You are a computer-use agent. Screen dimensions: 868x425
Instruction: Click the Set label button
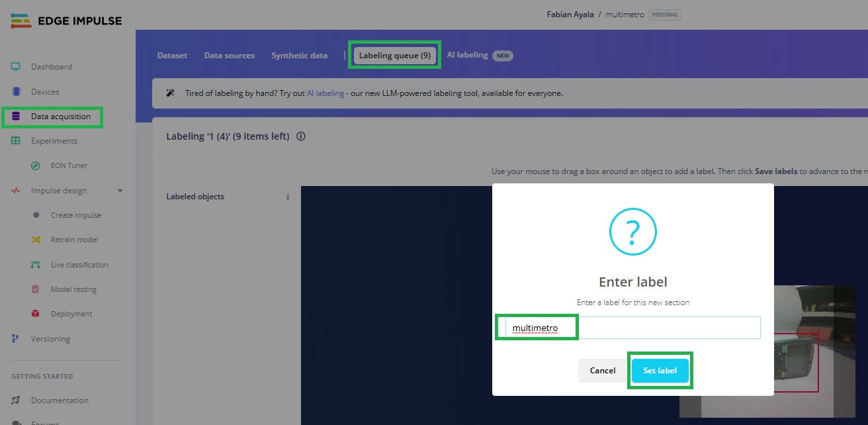(x=660, y=371)
